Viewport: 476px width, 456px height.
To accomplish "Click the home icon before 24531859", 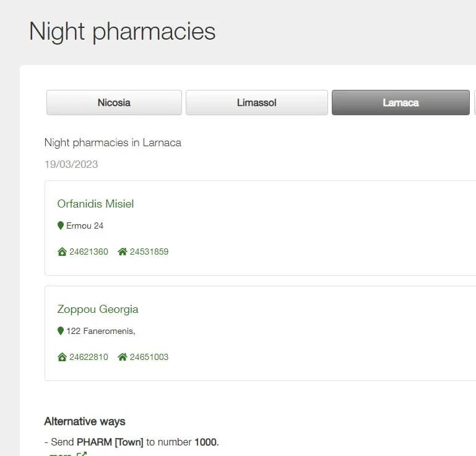I will [x=123, y=252].
